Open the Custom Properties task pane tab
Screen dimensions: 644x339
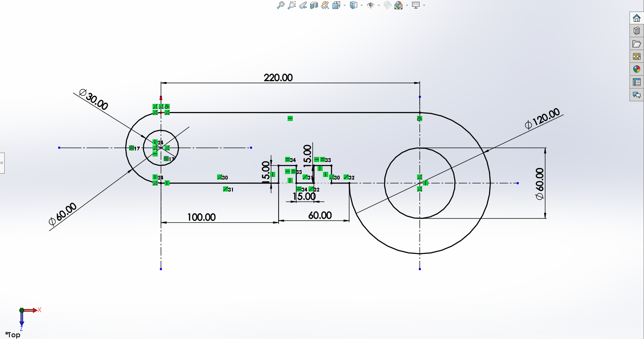click(x=637, y=82)
